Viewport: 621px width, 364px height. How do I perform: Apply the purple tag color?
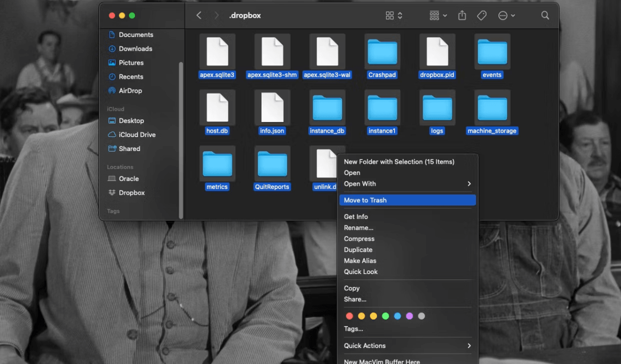coord(410,316)
